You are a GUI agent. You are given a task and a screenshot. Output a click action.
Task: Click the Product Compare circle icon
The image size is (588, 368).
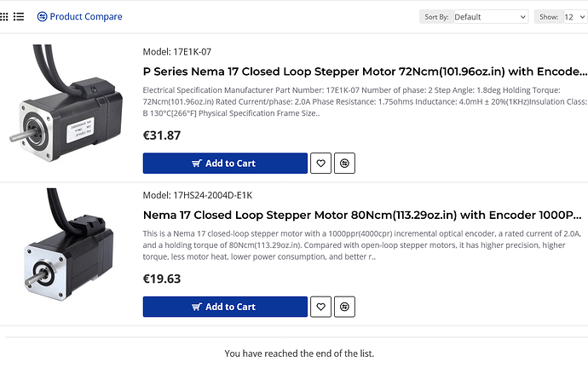coord(42,16)
